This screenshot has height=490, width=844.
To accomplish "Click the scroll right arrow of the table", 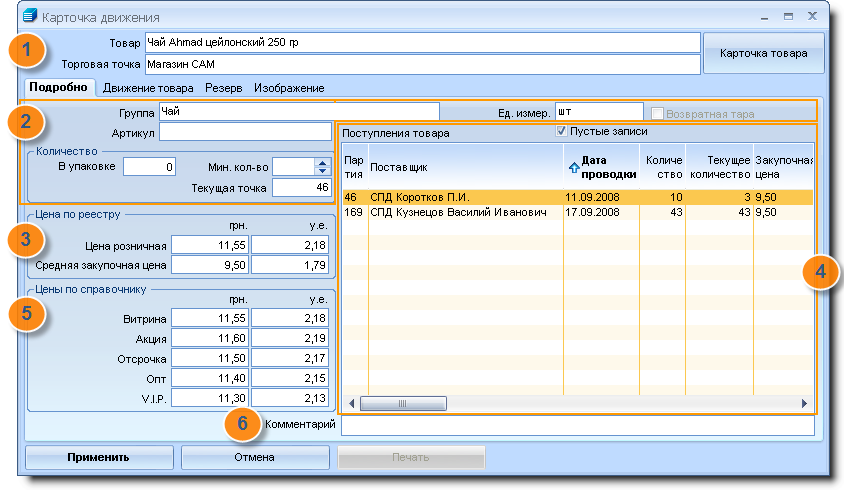I will (x=805, y=403).
